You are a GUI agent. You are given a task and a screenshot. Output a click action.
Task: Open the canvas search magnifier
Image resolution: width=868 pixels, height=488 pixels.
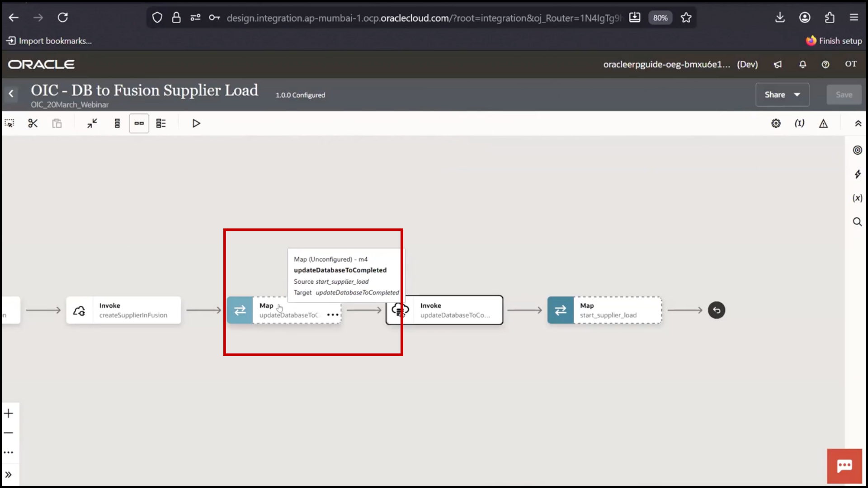pos(857,222)
